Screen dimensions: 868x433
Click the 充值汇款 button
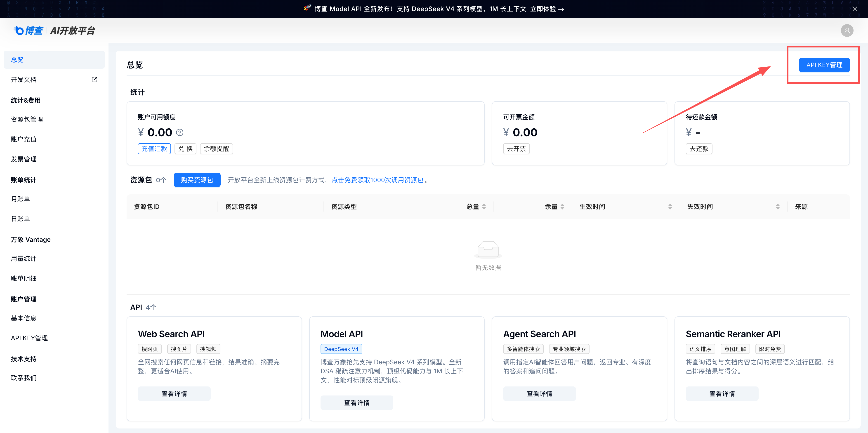point(154,149)
